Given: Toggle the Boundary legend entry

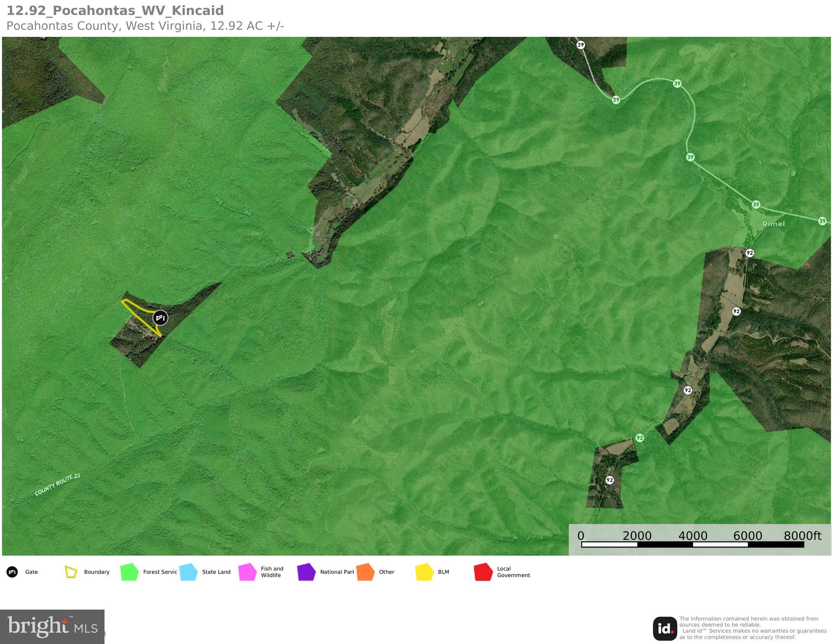Looking at the screenshot, I should pyautogui.click(x=70, y=571).
